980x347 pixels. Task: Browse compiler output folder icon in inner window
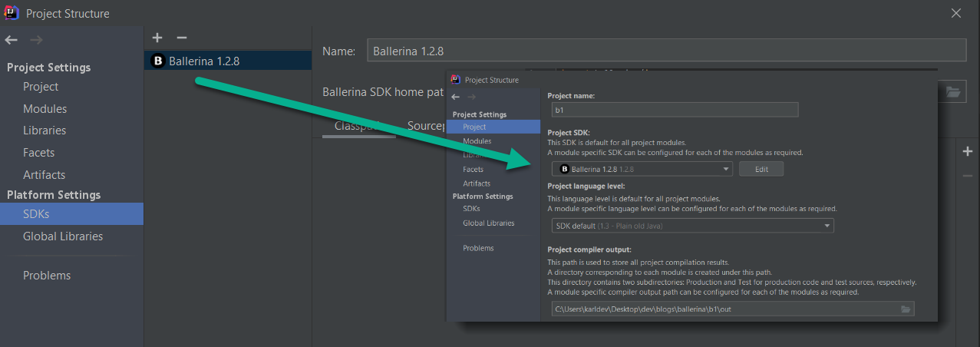tap(906, 309)
